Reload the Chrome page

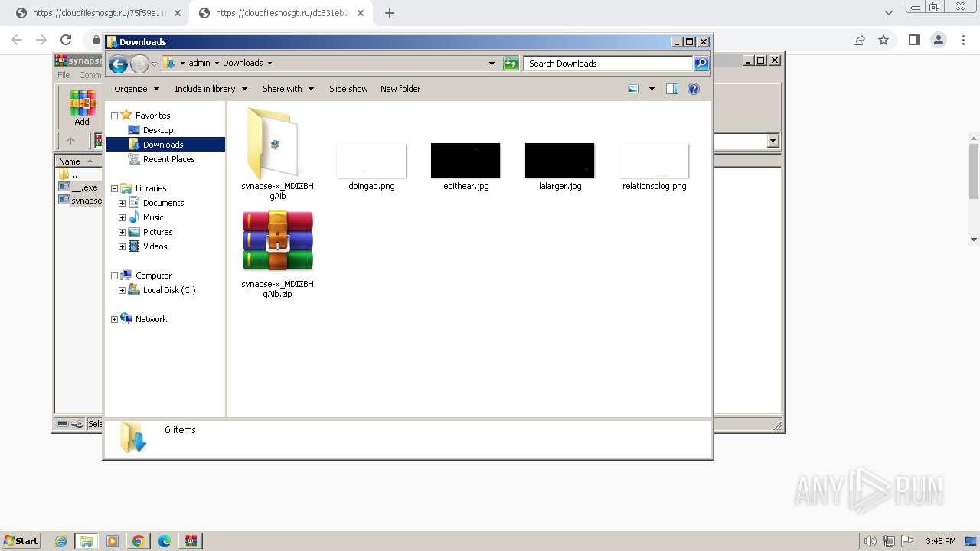66,40
